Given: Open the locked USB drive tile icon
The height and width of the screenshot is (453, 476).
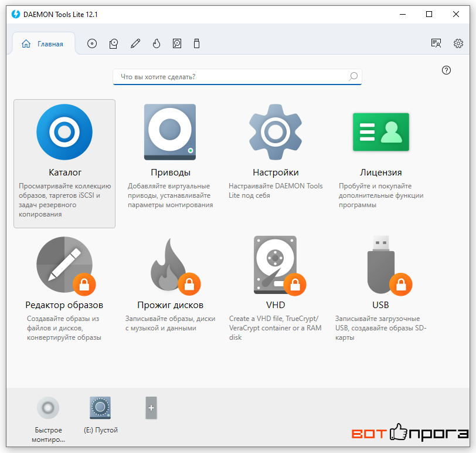Looking at the screenshot, I should (389, 265).
